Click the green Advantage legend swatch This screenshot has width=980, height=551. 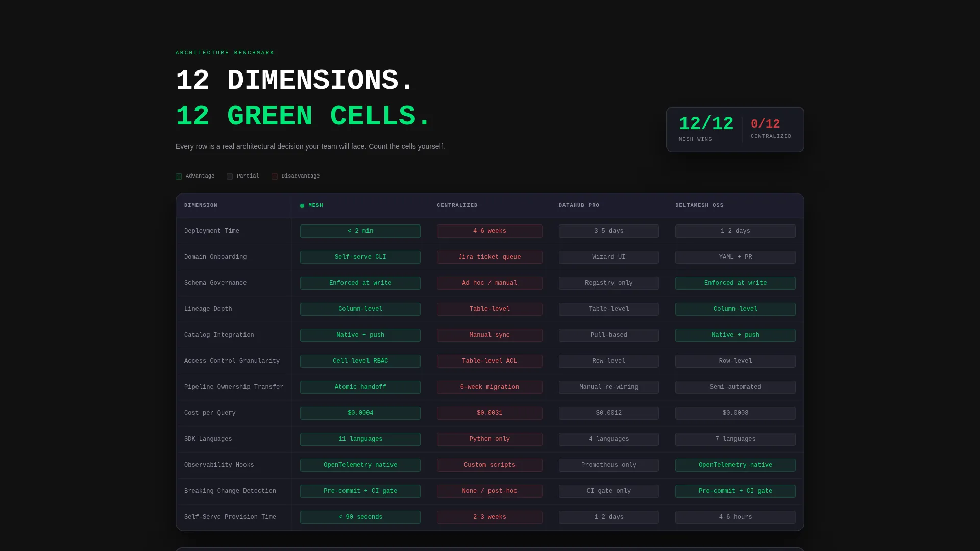click(179, 177)
